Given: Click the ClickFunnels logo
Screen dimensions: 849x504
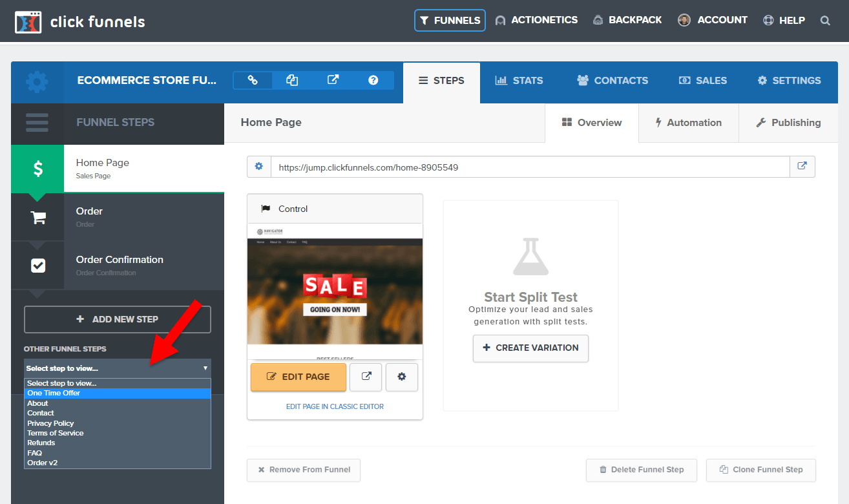Looking at the screenshot, I should pyautogui.click(x=79, y=22).
